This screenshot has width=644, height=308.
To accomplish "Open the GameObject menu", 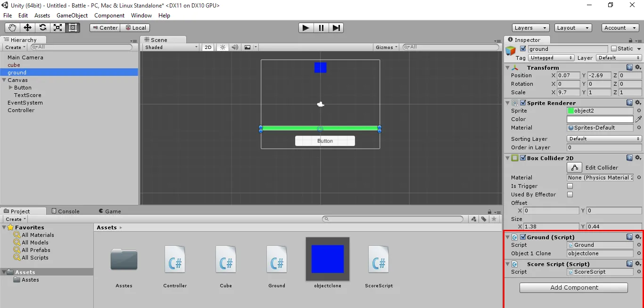I will tap(72, 16).
